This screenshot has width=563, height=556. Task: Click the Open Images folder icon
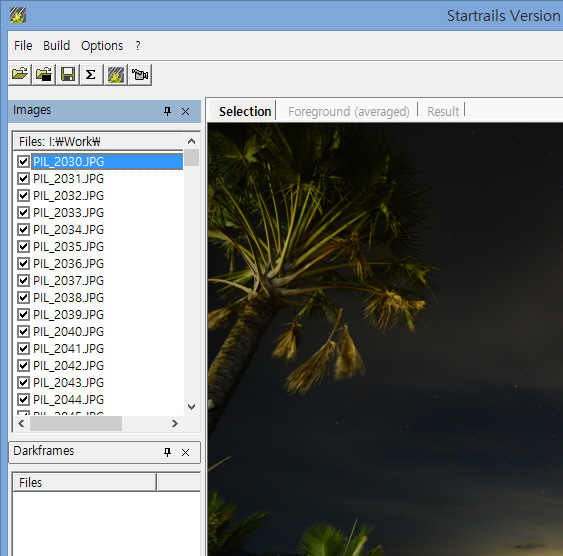click(20, 75)
